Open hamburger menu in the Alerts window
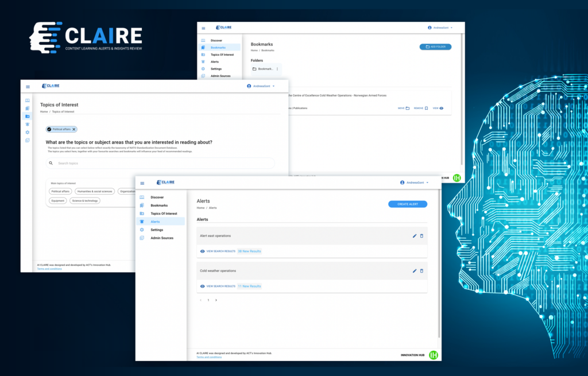Image resolution: width=588 pixels, height=376 pixels. point(142,183)
